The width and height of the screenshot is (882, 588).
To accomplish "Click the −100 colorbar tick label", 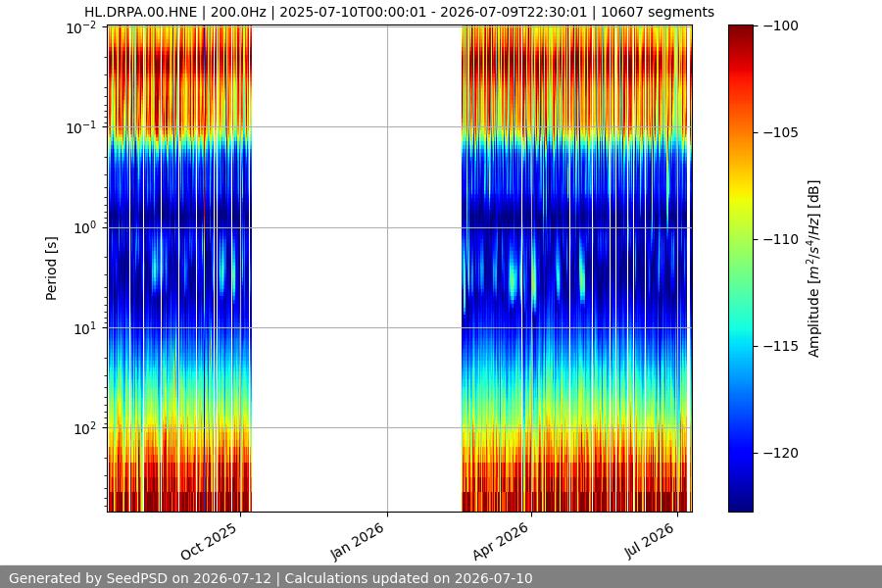I will pos(781,25).
